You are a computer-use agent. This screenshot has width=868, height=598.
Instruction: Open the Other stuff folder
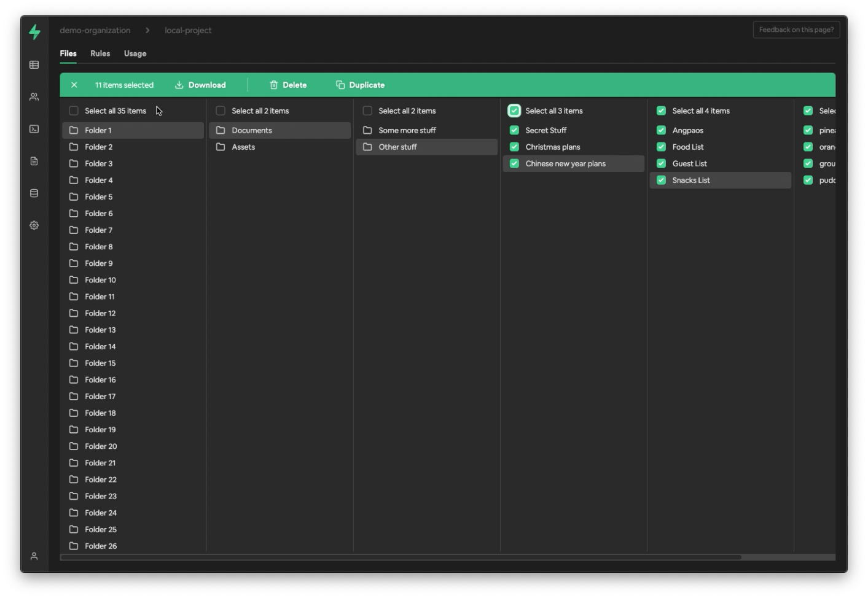(398, 147)
